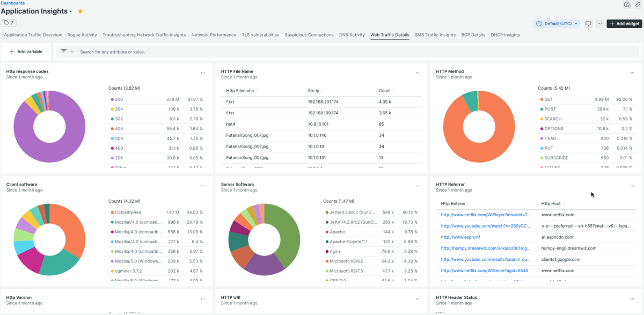Click the Add widget button
This screenshot has height=315, width=644.
pyautogui.click(x=624, y=24)
